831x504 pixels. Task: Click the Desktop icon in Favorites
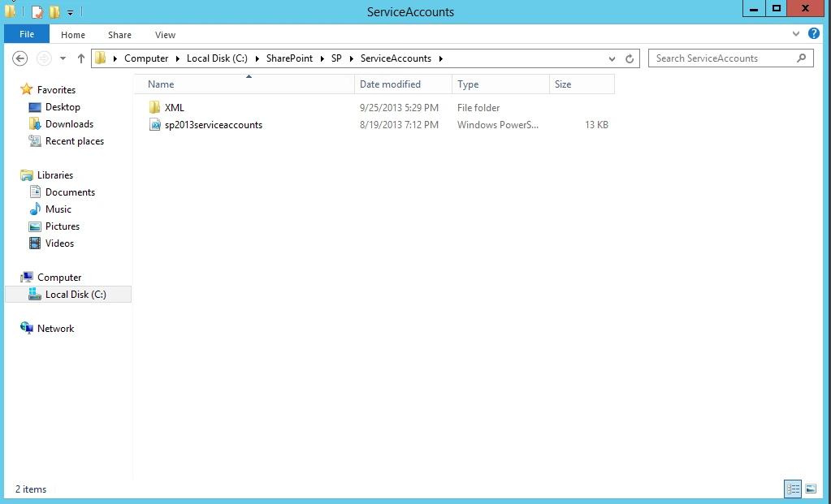(x=35, y=107)
